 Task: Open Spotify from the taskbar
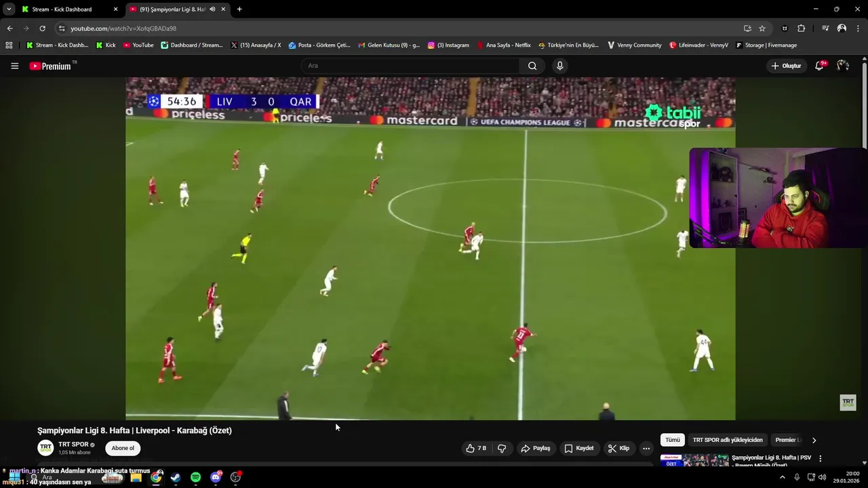tap(195, 477)
